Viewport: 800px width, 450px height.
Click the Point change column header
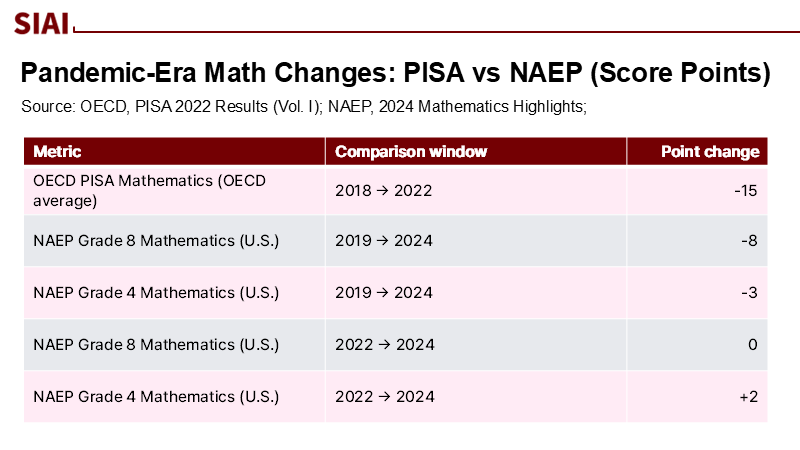click(x=710, y=152)
